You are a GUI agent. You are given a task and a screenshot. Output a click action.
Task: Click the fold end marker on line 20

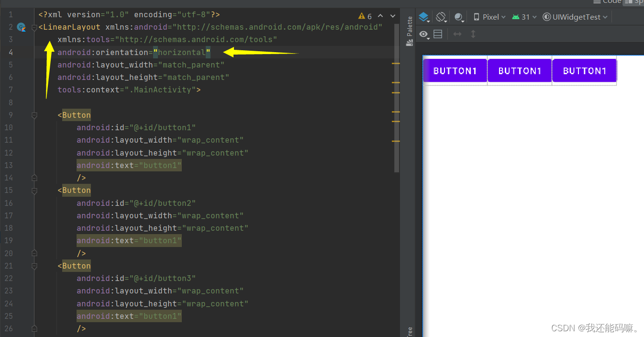[34, 253]
